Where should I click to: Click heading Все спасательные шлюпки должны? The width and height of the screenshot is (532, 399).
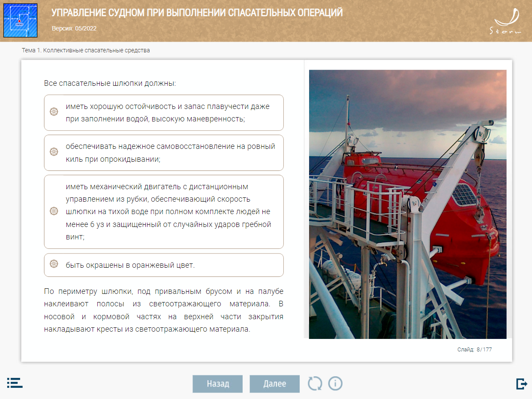click(110, 83)
